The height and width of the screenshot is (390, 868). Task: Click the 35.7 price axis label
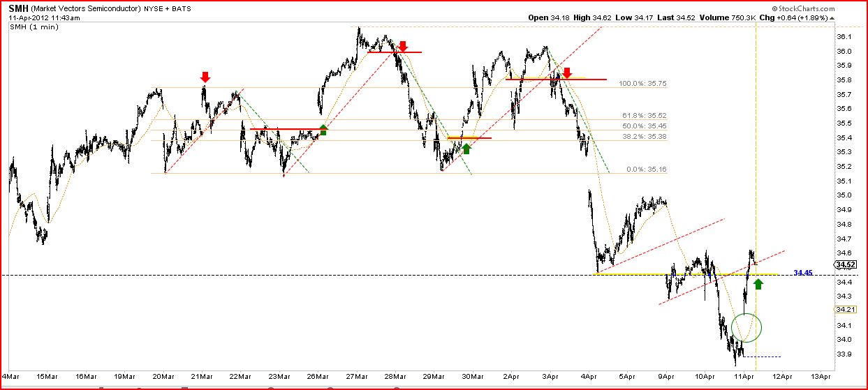[x=843, y=95]
